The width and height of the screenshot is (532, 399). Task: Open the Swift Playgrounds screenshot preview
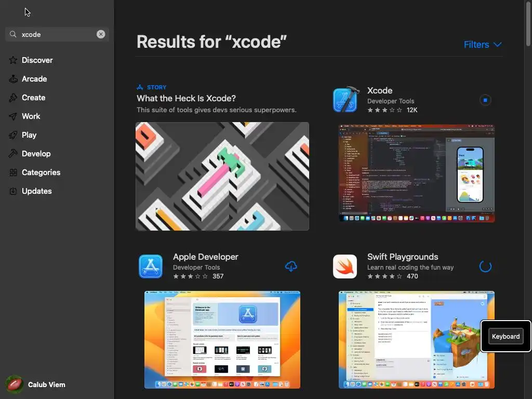[417, 340]
